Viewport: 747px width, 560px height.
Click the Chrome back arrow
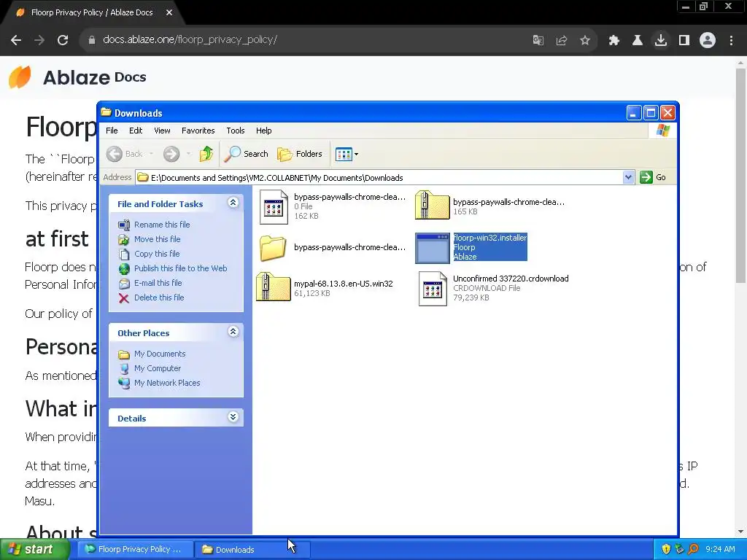16,40
